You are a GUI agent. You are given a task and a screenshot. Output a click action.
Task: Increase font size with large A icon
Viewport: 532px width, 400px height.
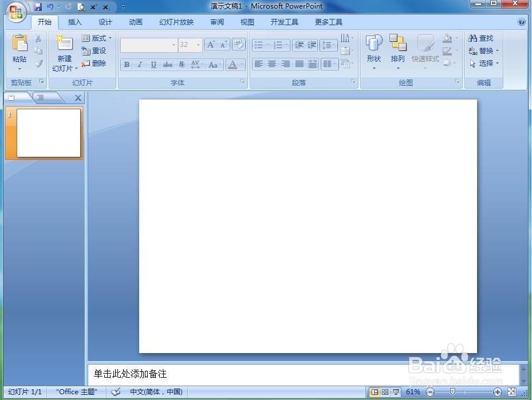211,45
